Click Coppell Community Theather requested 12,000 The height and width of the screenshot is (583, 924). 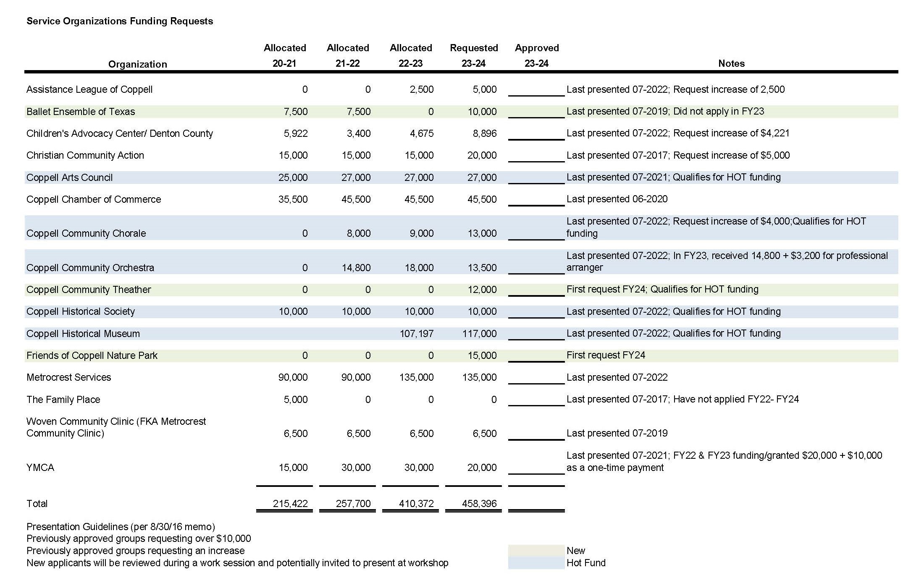[482, 290]
